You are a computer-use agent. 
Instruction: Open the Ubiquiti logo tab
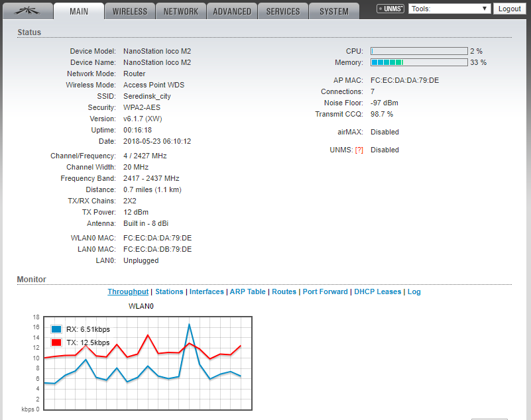tap(27, 11)
